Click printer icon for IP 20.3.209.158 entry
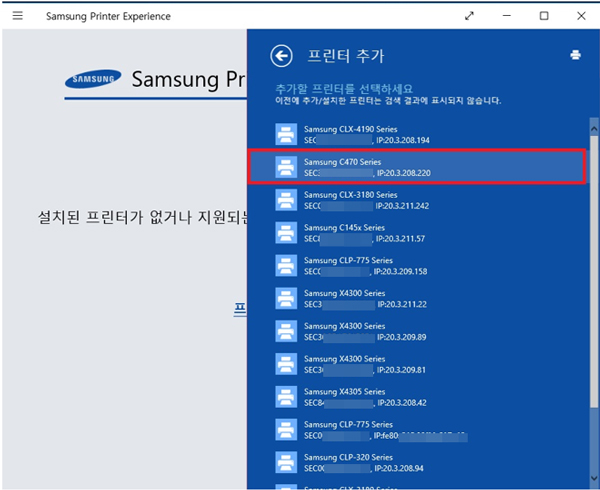 point(286,266)
